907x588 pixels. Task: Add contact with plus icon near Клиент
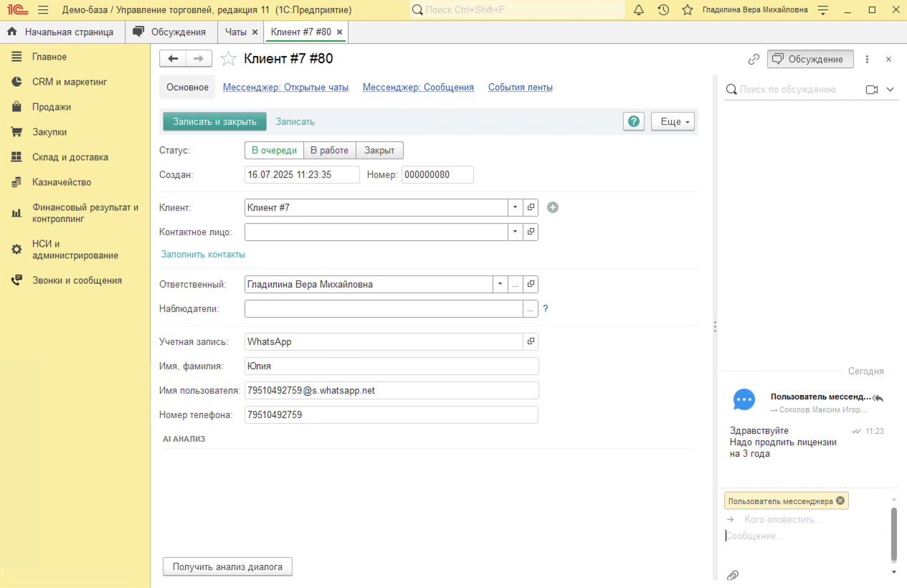pos(552,207)
